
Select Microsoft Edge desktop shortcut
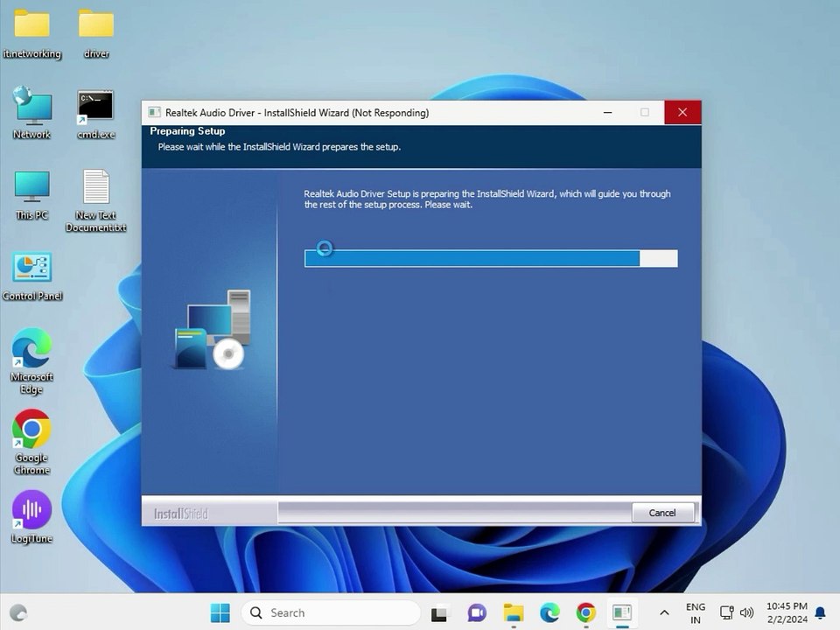pos(31,361)
